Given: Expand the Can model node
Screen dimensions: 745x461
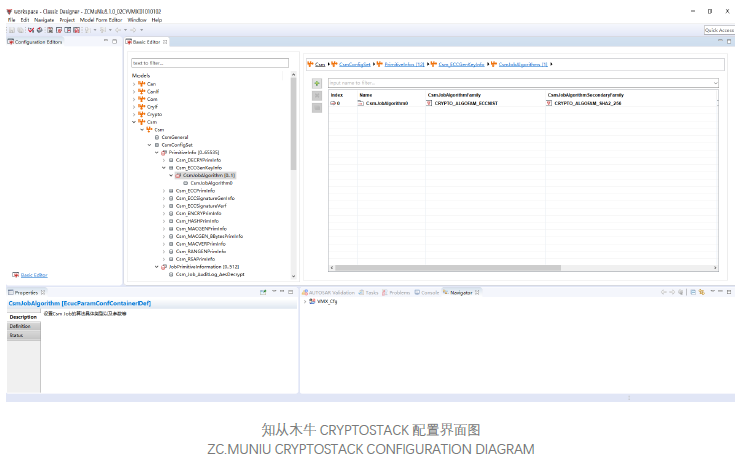Looking at the screenshot, I should [x=134, y=84].
